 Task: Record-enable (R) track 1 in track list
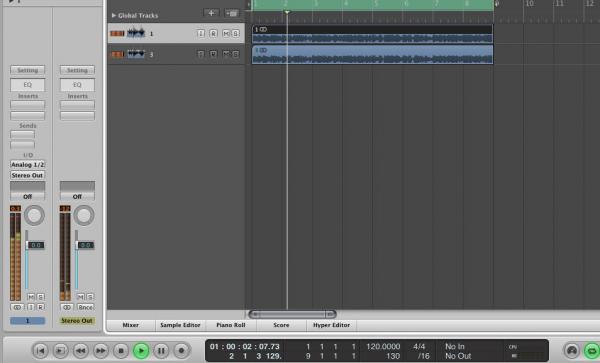coord(213,34)
